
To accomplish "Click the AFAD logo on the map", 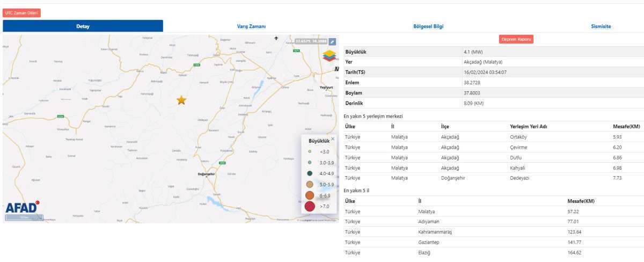I will 22,207.
